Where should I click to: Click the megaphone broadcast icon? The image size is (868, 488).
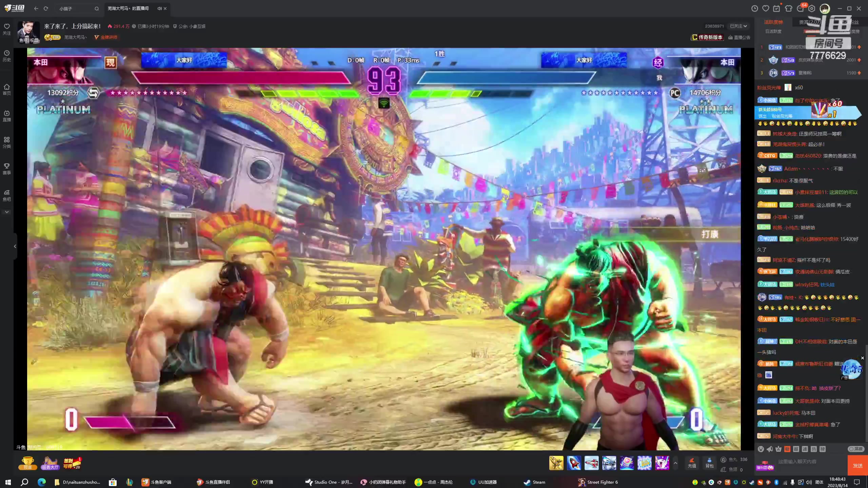(x=770, y=449)
